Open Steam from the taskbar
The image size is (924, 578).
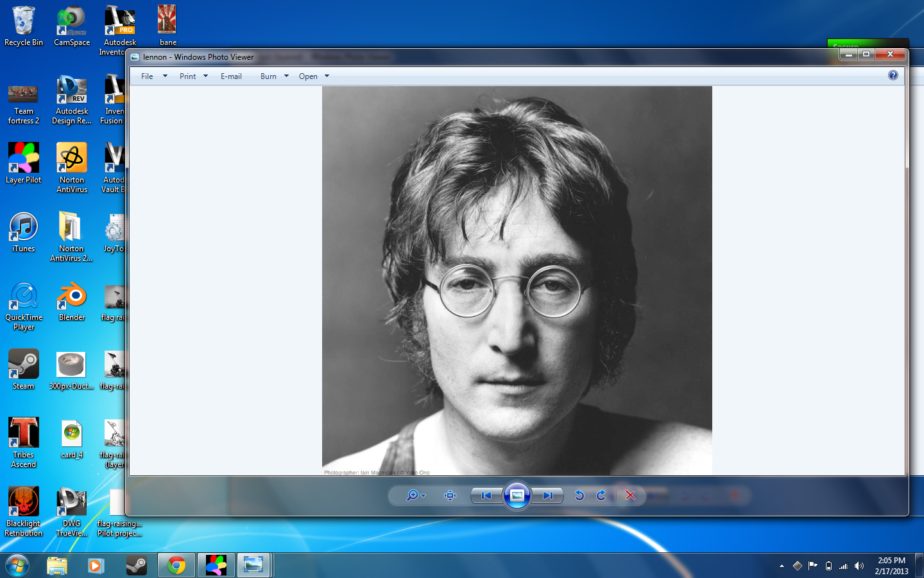click(137, 565)
